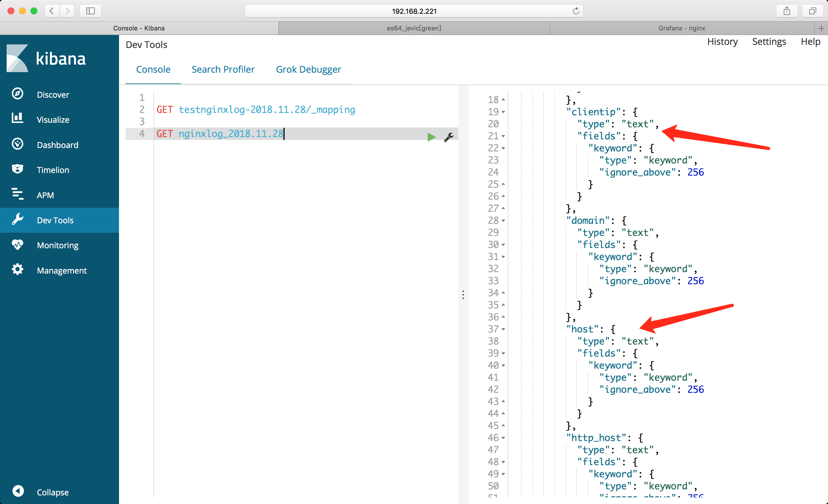Image resolution: width=828 pixels, height=504 pixels.
Task: Open Monitoring from the heartbeat icon
Action: [18, 245]
